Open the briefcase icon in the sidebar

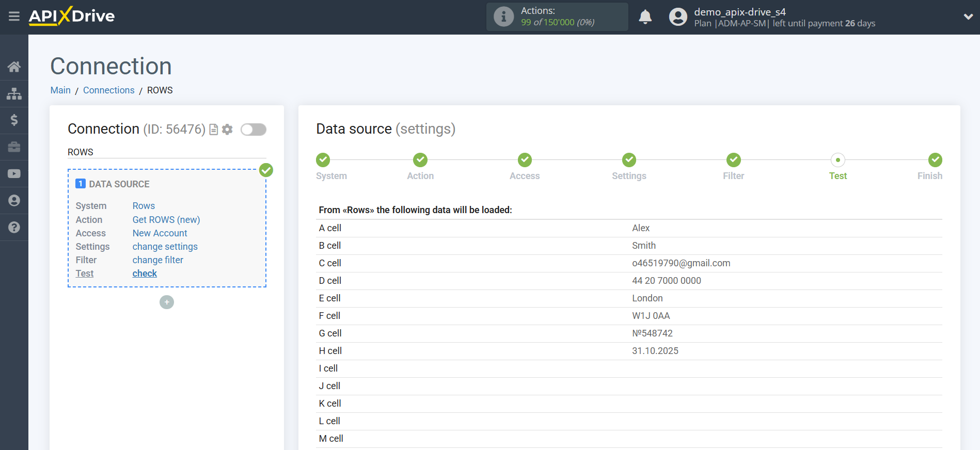(x=14, y=147)
